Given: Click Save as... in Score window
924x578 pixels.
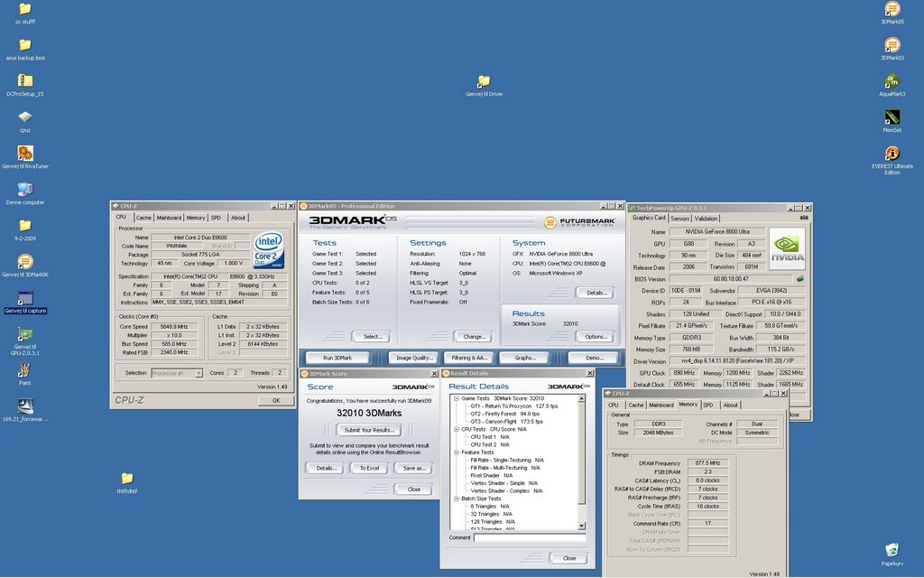Looking at the screenshot, I should pos(413,468).
